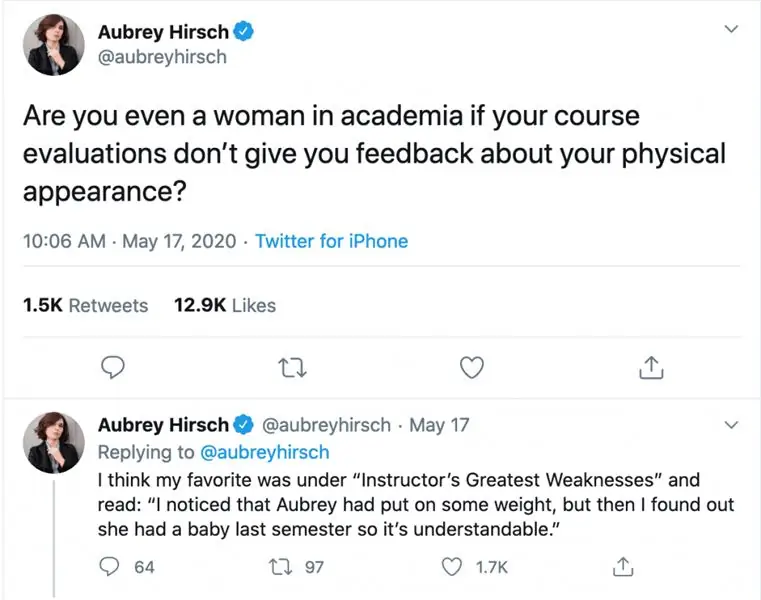Expand the main tweet's top chevron menu

731,29
